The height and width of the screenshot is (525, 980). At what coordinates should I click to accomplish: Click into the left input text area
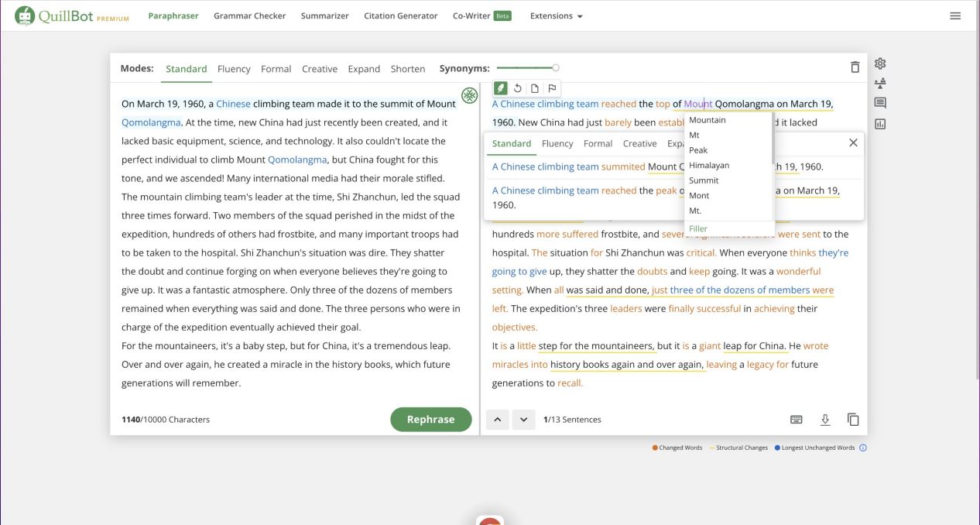click(293, 243)
